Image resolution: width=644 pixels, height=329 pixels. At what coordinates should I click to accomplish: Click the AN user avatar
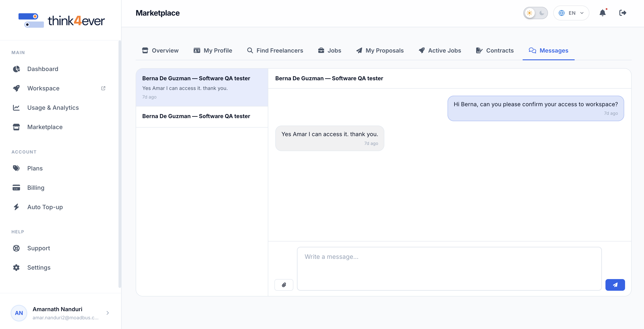click(19, 313)
